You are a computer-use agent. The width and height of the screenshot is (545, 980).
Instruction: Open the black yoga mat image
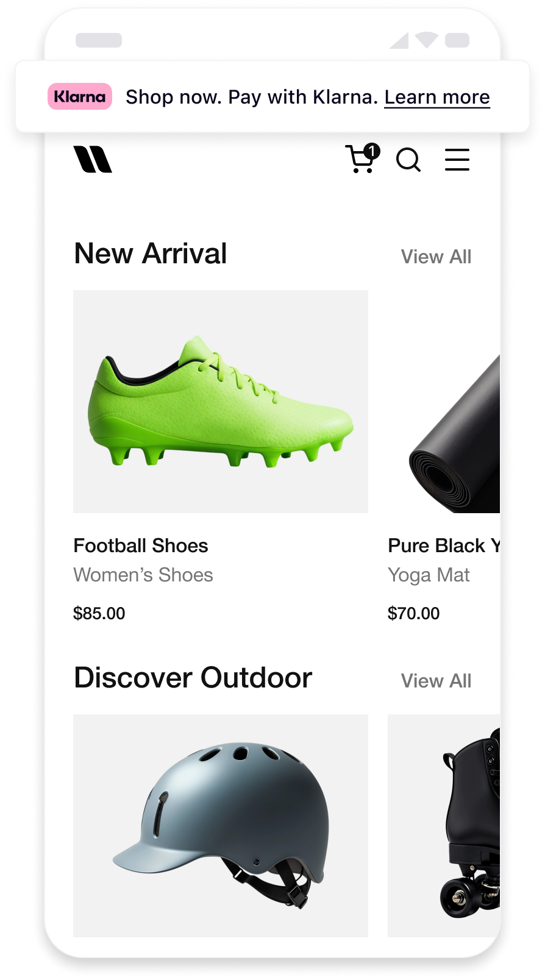(x=444, y=402)
